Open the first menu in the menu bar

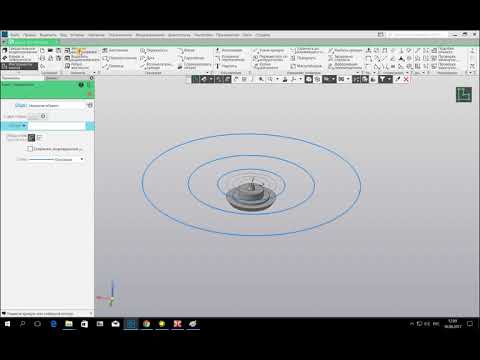pyautogui.click(x=15, y=35)
